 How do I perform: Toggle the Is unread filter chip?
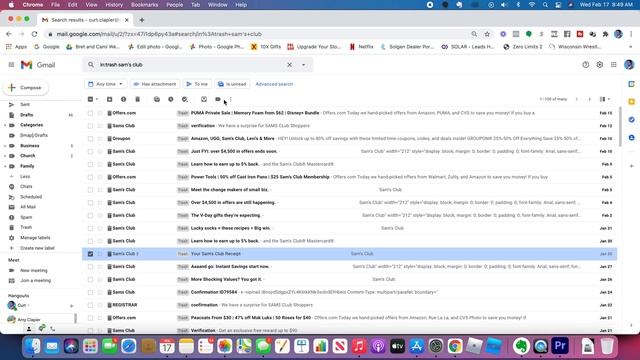[232, 84]
